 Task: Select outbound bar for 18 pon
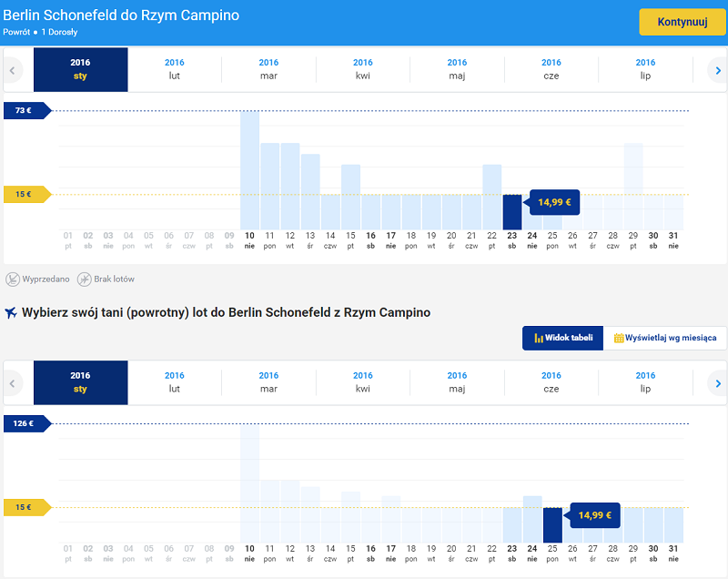(411, 212)
